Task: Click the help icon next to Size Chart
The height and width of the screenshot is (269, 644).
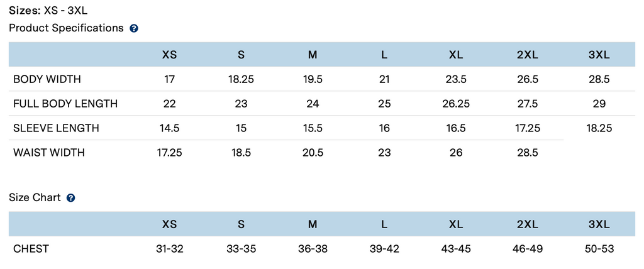Action: (71, 198)
